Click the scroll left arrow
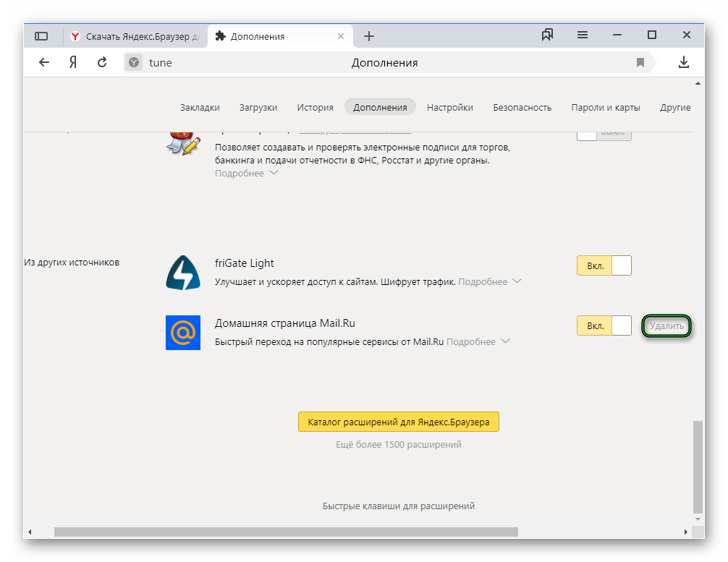 coord(30,532)
